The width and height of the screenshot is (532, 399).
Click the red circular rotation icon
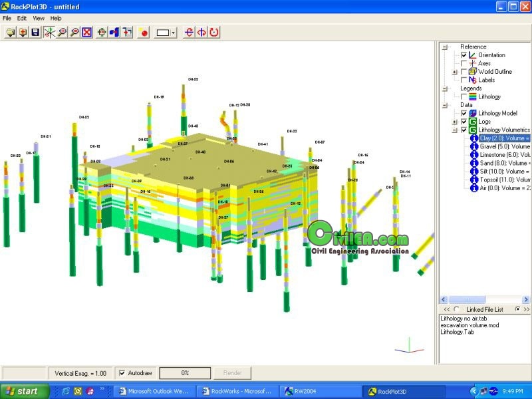pos(214,33)
